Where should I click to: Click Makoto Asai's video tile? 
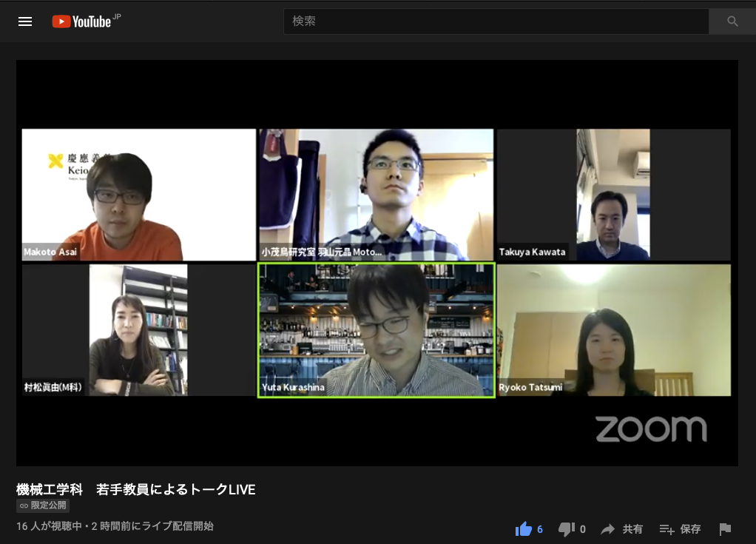(x=138, y=195)
